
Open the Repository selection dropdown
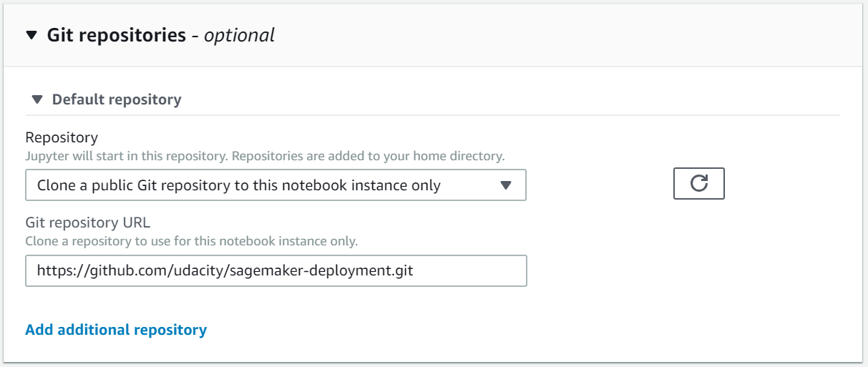pos(275,185)
